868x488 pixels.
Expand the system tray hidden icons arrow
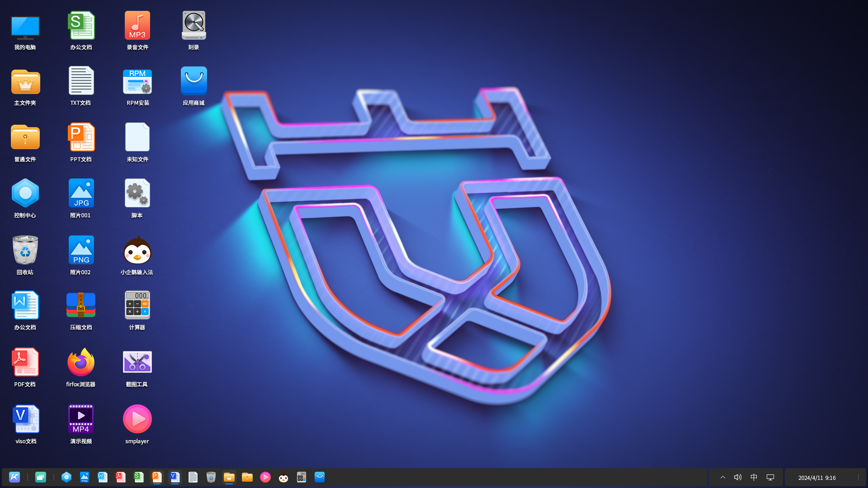(x=723, y=477)
